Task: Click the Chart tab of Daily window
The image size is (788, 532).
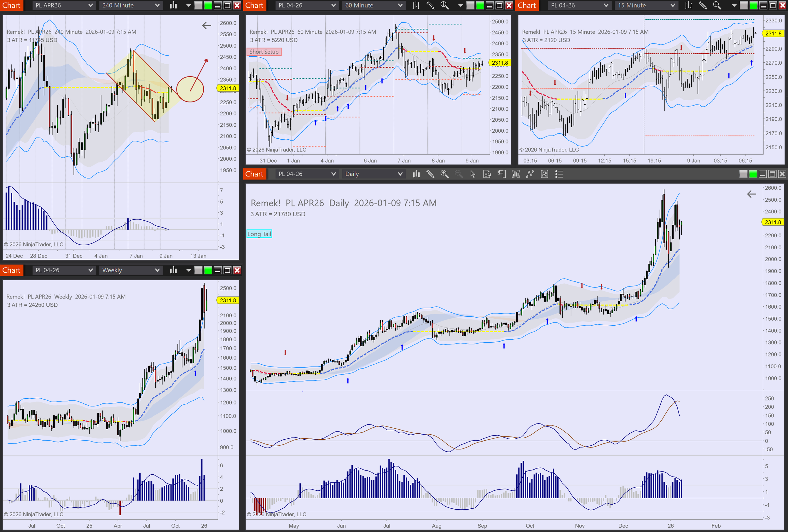Action: (254, 174)
